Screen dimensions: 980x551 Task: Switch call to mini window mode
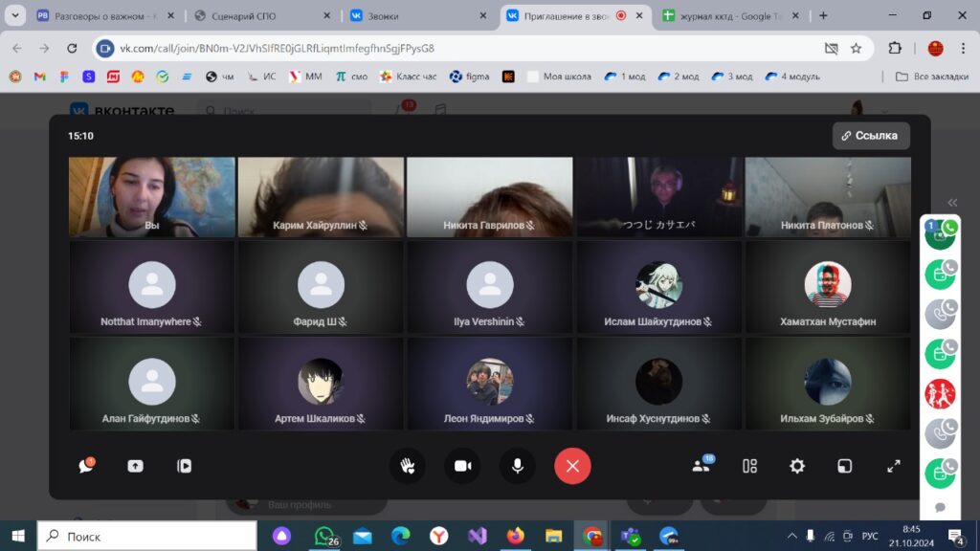coord(844,466)
